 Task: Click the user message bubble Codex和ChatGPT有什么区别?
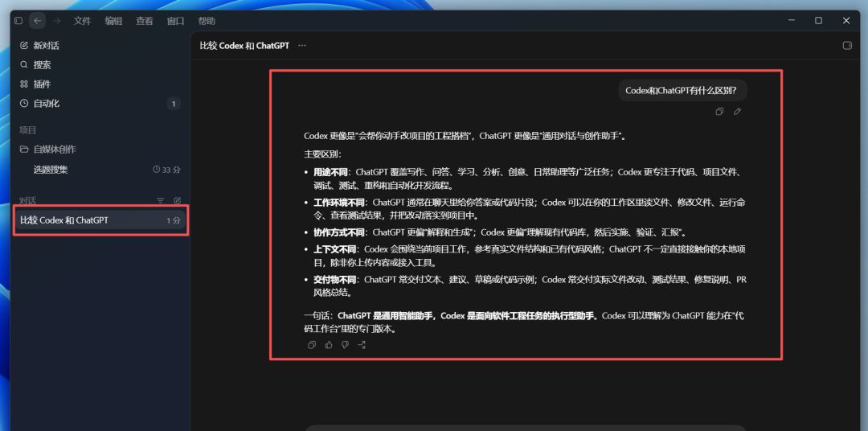coord(682,90)
